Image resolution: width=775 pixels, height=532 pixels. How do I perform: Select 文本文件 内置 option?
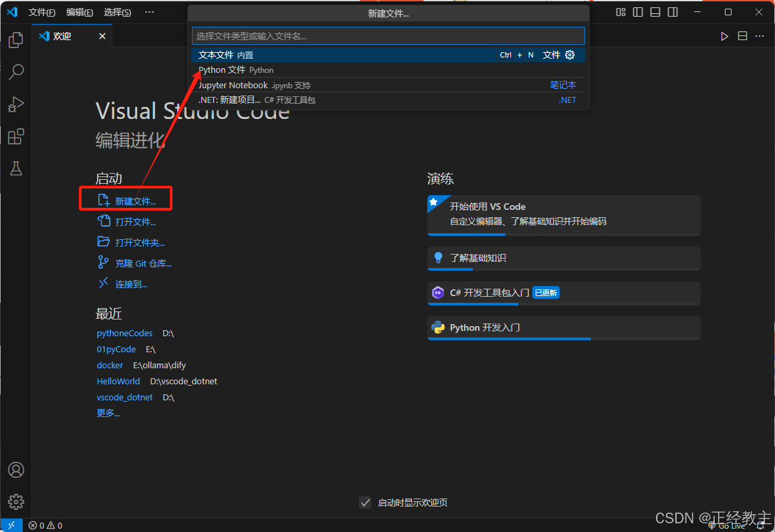click(389, 55)
